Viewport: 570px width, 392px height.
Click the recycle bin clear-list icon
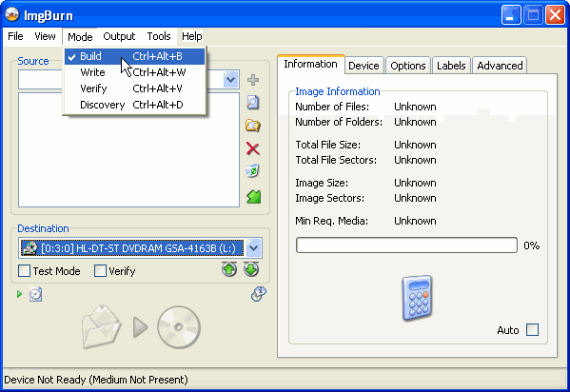pyautogui.click(x=253, y=170)
